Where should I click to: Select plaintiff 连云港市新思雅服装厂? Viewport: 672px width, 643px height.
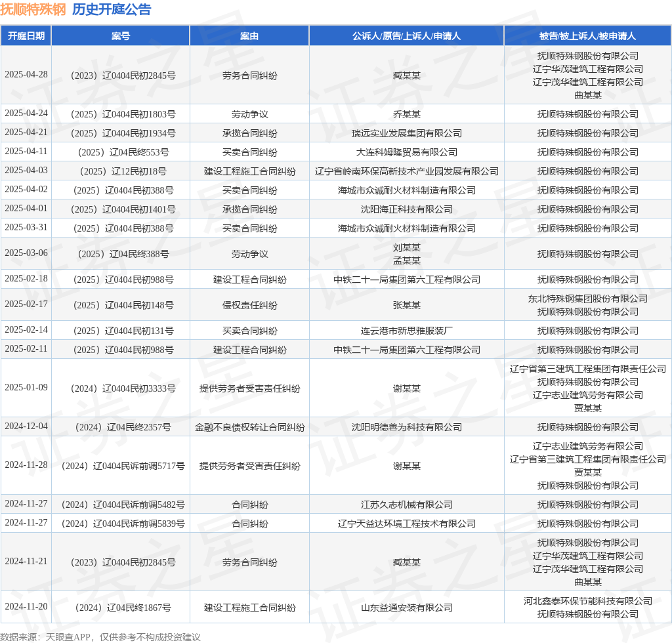point(407,331)
